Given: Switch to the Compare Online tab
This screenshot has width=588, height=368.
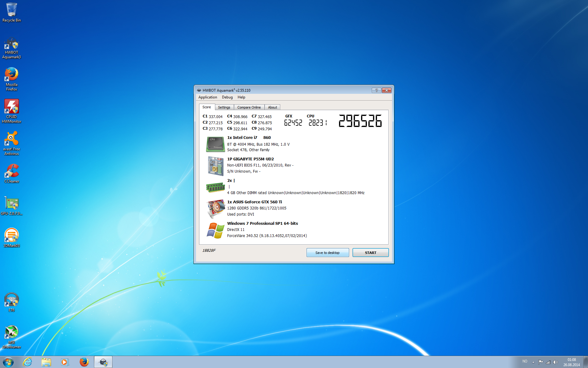Looking at the screenshot, I should (249, 107).
